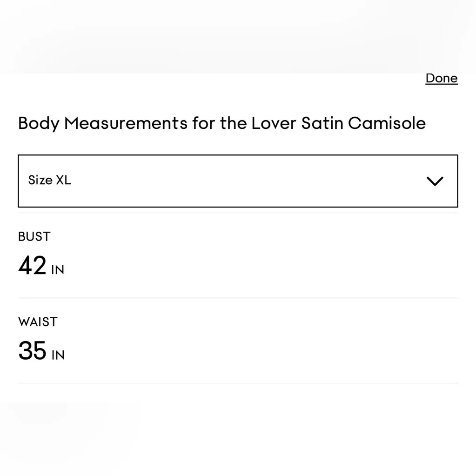Click the "Size" word in the selector
The width and height of the screenshot is (476, 476).
[x=40, y=180]
